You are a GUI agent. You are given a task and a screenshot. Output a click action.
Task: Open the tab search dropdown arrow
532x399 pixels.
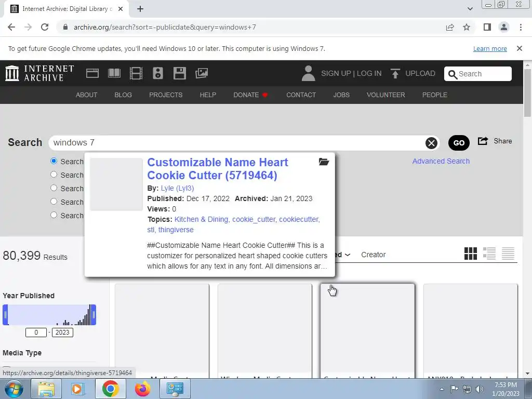pyautogui.click(x=470, y=9)
